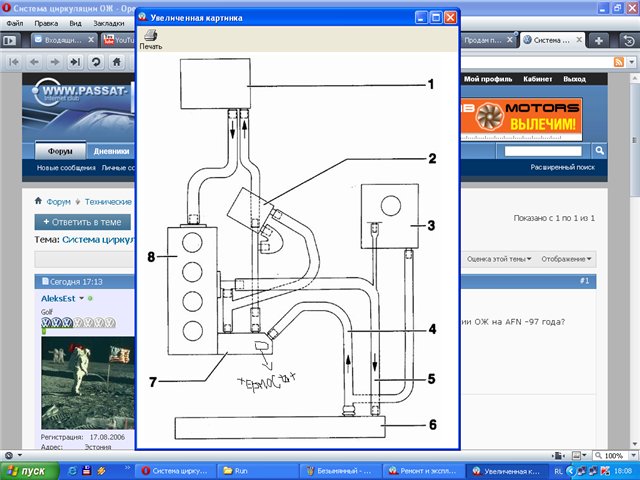Click Opera fast forward button
640x480 pixels.
[75, 62]
